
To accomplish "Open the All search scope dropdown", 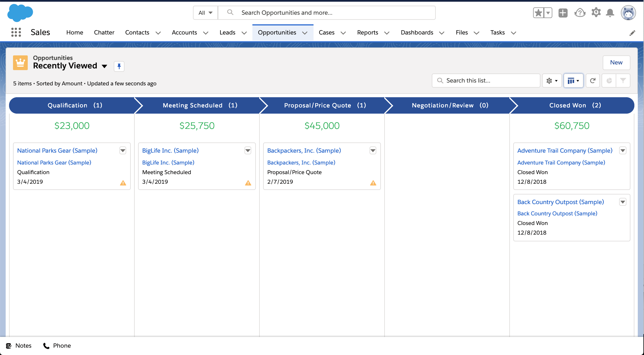I will pos(205,13).
